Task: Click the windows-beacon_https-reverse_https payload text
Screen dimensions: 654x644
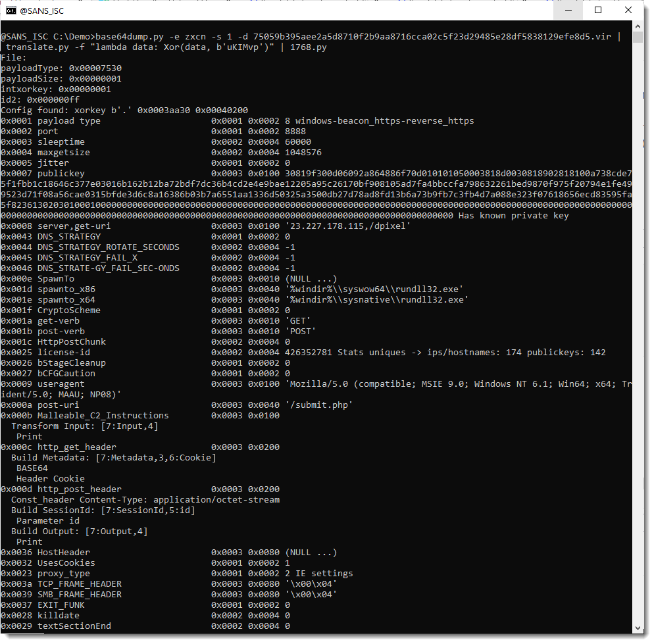Action: point(384,121)
